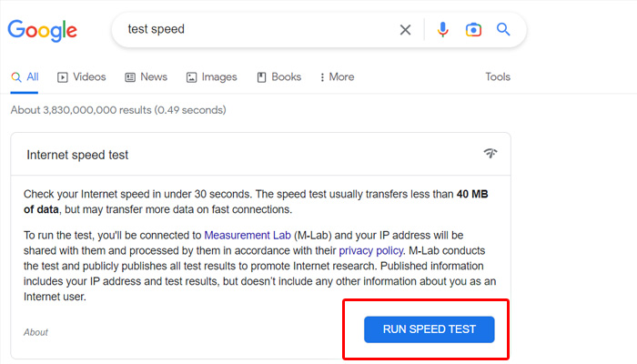Click the Wi-Fi speed icon in card

490,154
